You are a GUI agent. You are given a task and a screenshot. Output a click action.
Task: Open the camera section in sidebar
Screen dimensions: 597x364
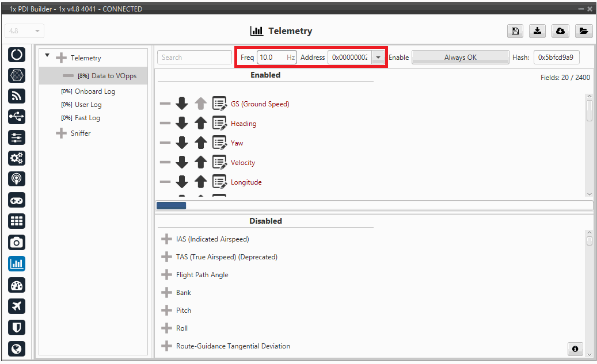point(17,243)
